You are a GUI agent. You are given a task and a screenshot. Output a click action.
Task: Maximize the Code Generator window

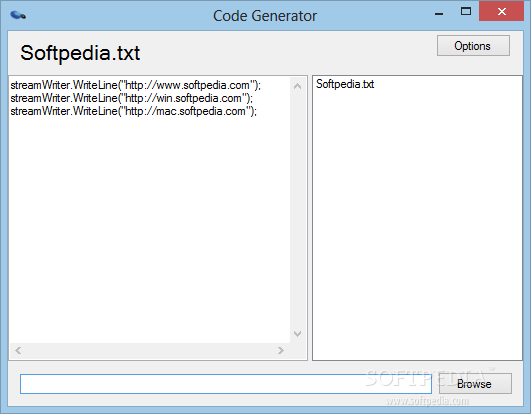pos(466,12)
